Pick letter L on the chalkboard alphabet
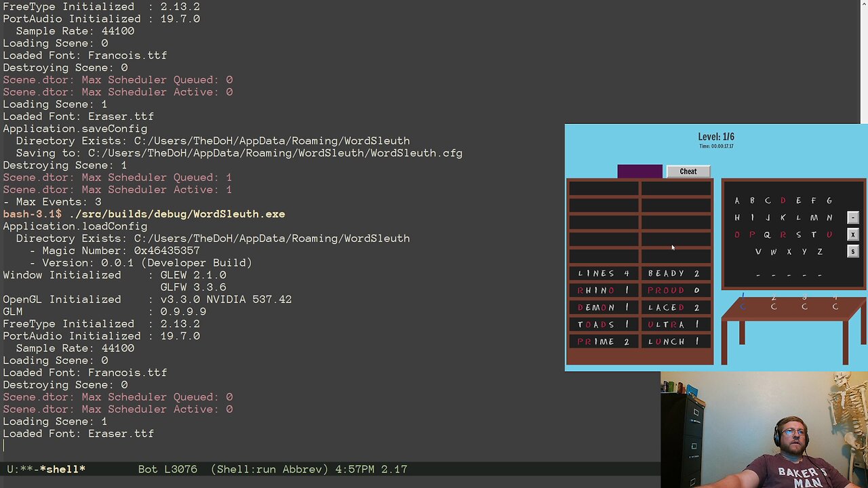Image resolution: width=868 pixels, height=488 pixels. (x=798, y=218)
